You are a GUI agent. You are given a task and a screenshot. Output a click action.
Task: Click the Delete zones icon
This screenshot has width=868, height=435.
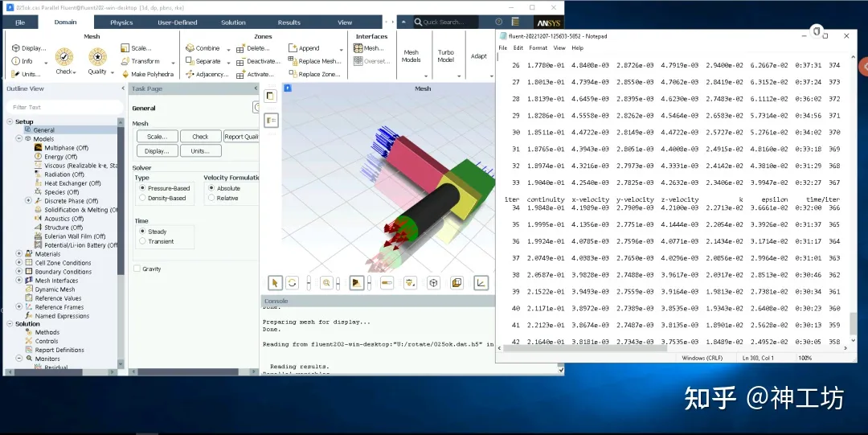tap(240, 49)
